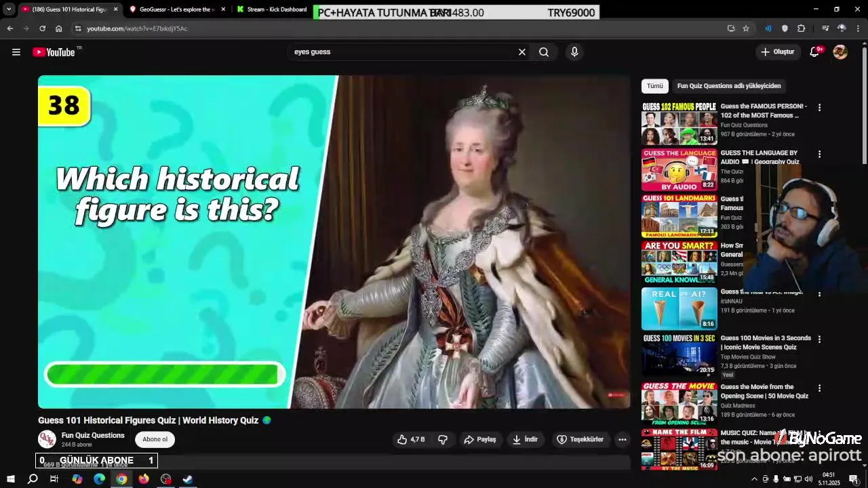Open the shield extension icon in Chrome toolbar
868x488 pixels.
click(x=785, y=28)
